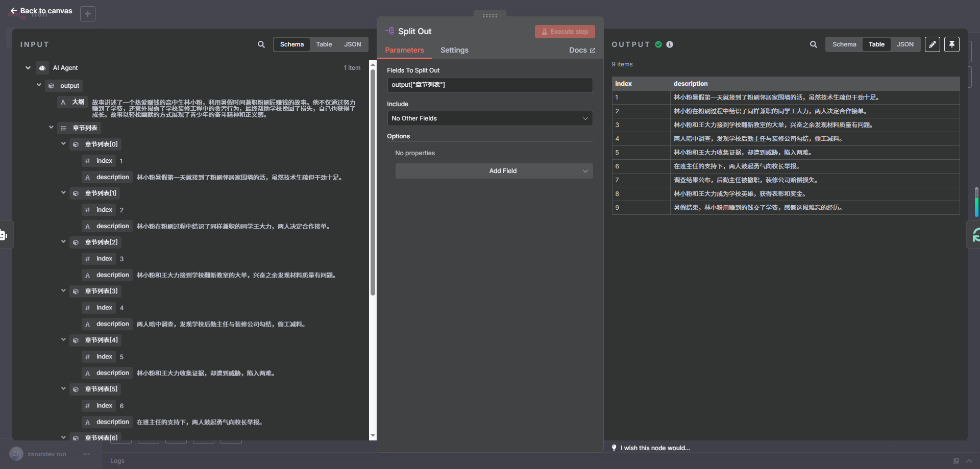The width and height of the screenshot is (980, 469).
Task: Switch input view to JSON
Action: click(x=352, y=44)
